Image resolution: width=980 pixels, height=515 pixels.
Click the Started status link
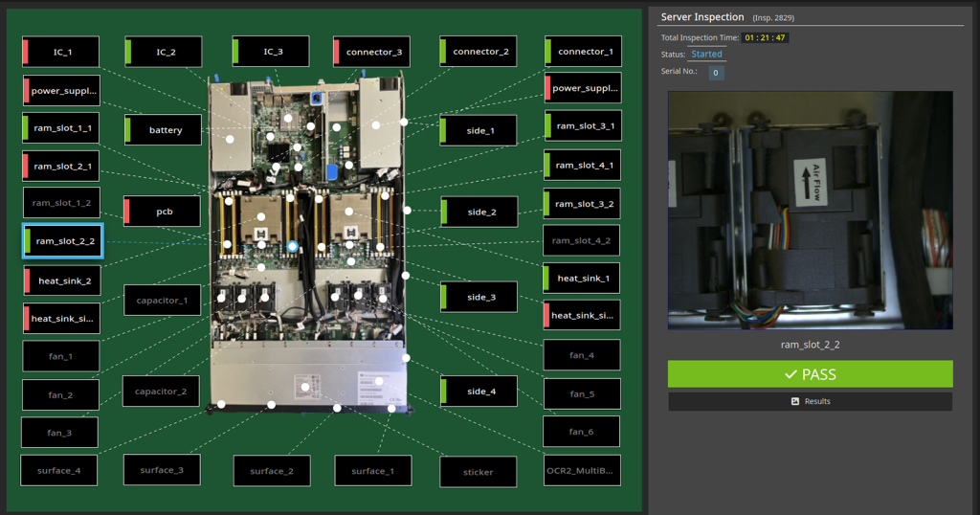pyautogui.click(x=706, y=55)
